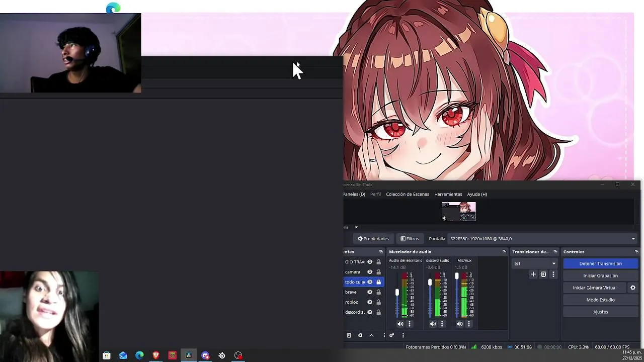Pop out the Fuentes dock
This screenshot has width=644, height=362.
[381, 251]
